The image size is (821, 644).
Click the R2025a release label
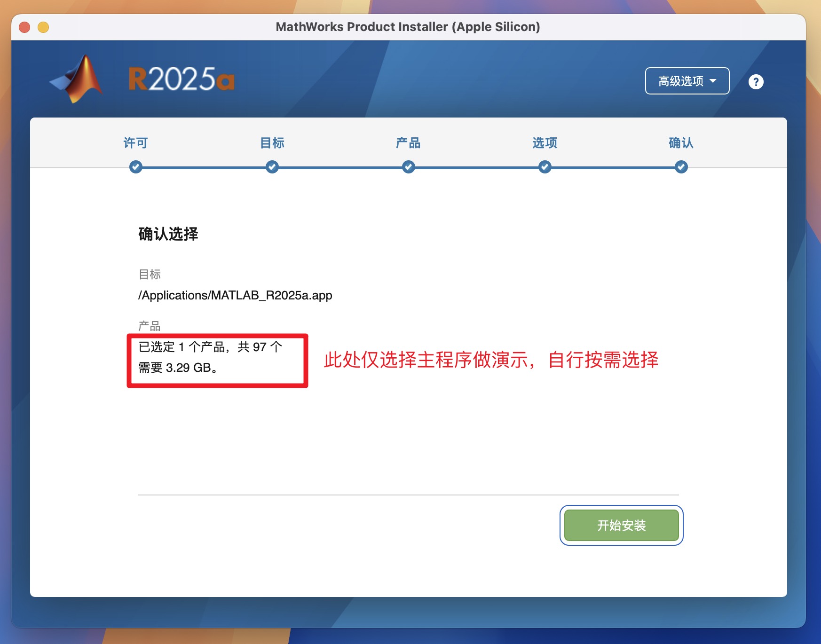point(181,79)
